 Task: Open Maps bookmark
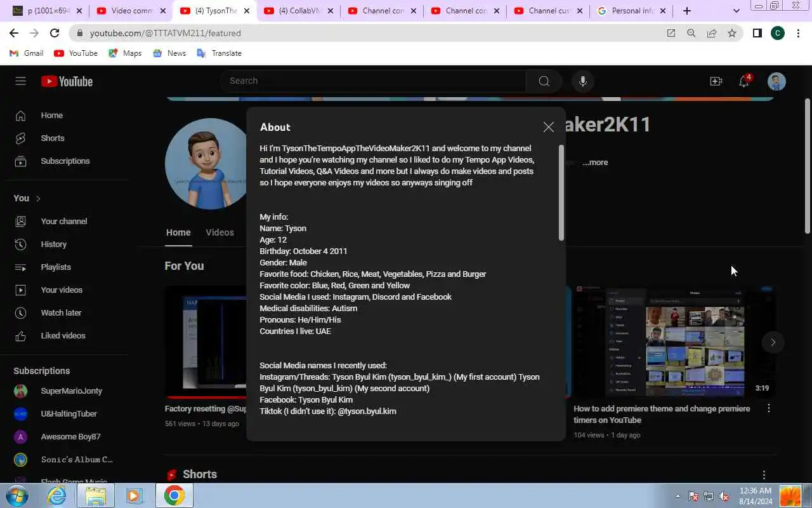point(125,53)
